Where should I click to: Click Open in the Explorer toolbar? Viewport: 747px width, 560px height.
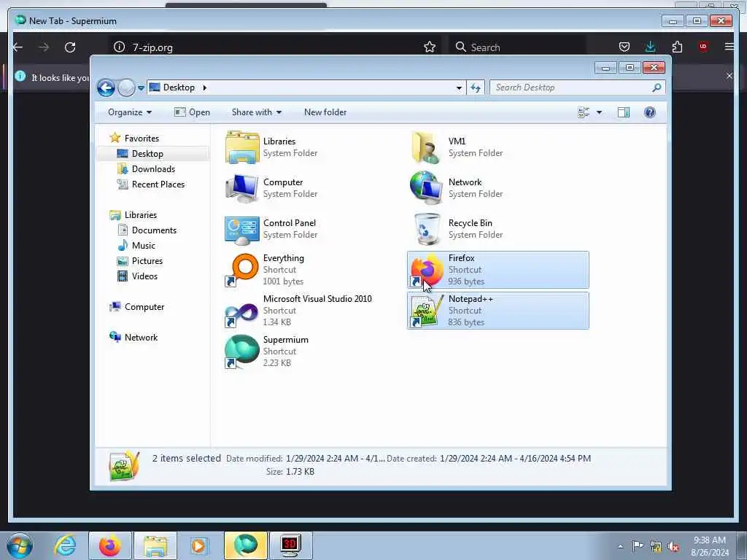coord(193,112)
